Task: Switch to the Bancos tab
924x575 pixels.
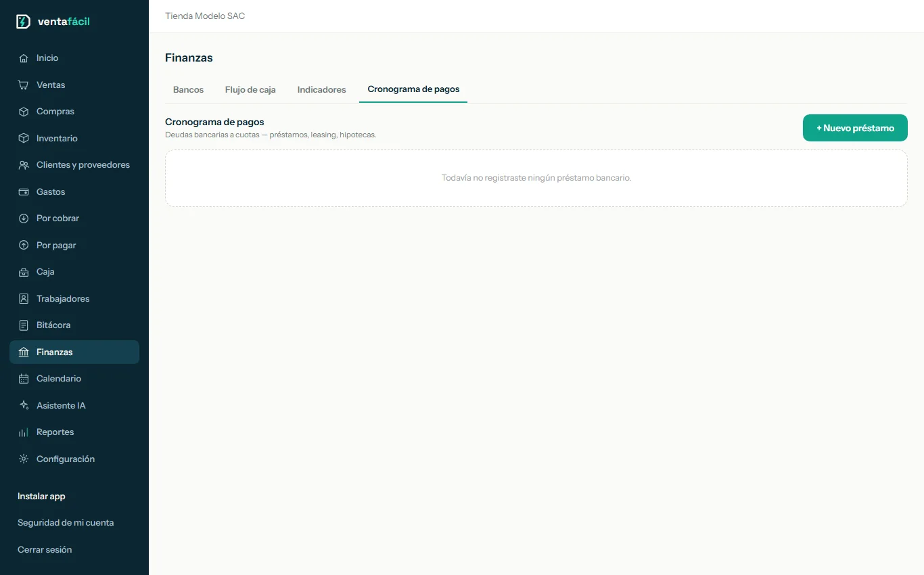Action: pos(188,89)
